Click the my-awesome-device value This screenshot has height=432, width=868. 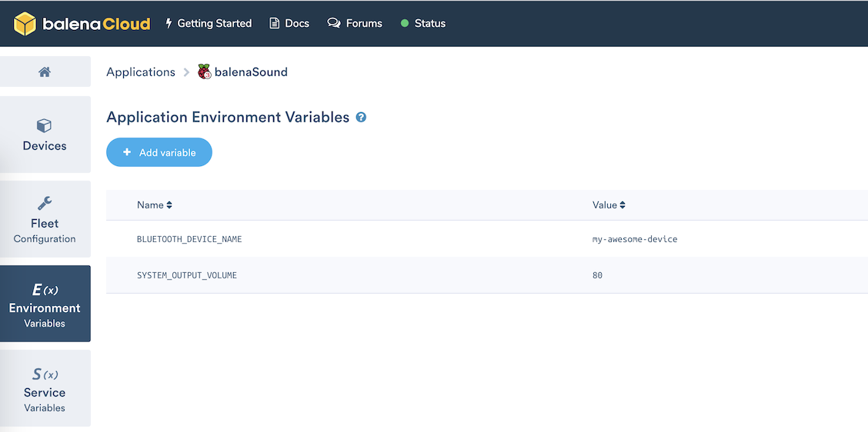pos(635,239)
